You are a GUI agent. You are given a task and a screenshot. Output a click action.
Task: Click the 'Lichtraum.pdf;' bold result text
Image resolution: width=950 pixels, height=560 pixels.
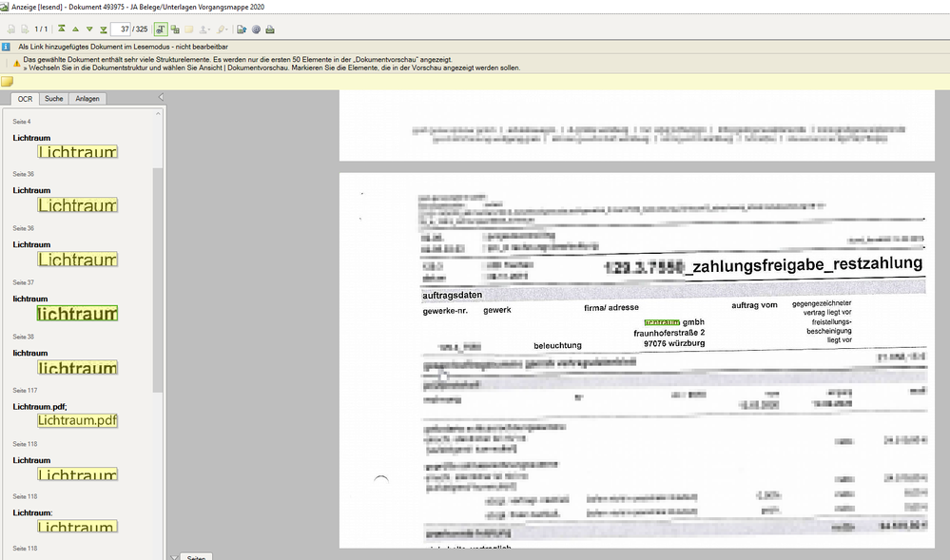pos(40,407)
